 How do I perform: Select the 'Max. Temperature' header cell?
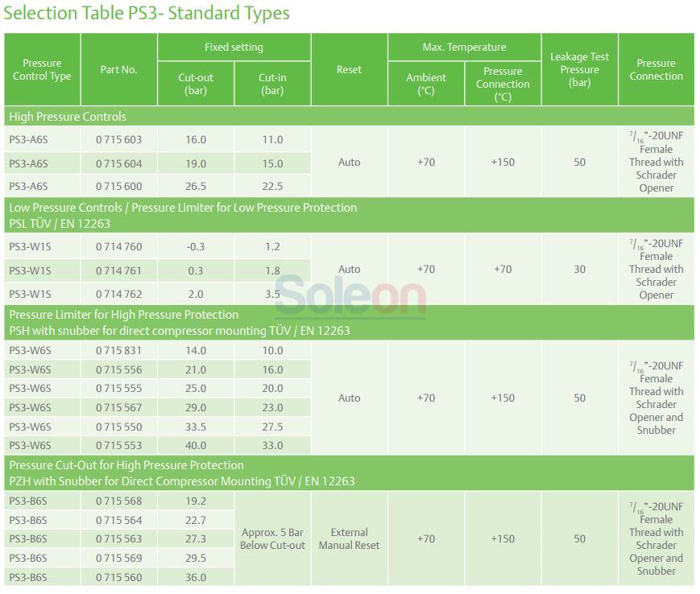pos(464,47)
